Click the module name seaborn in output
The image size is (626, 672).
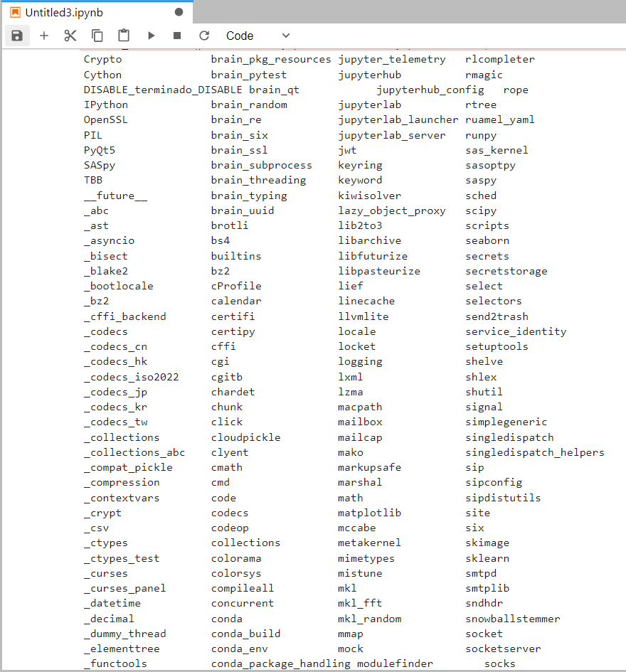click(x=487, y=240)
